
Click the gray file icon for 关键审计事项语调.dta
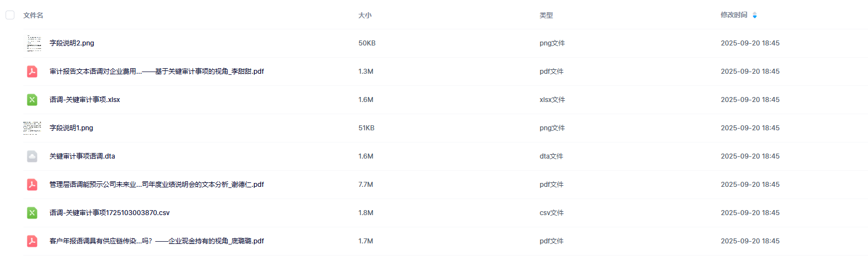(x=32, y=156)
